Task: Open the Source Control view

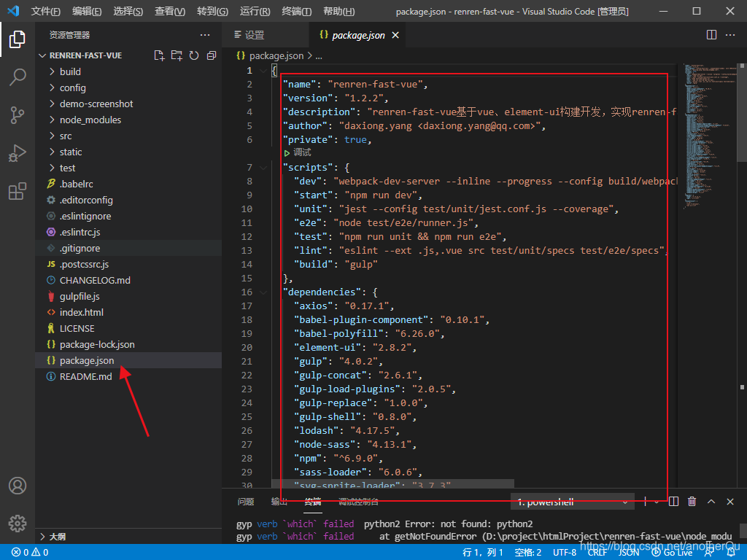Action: [18, 114]
